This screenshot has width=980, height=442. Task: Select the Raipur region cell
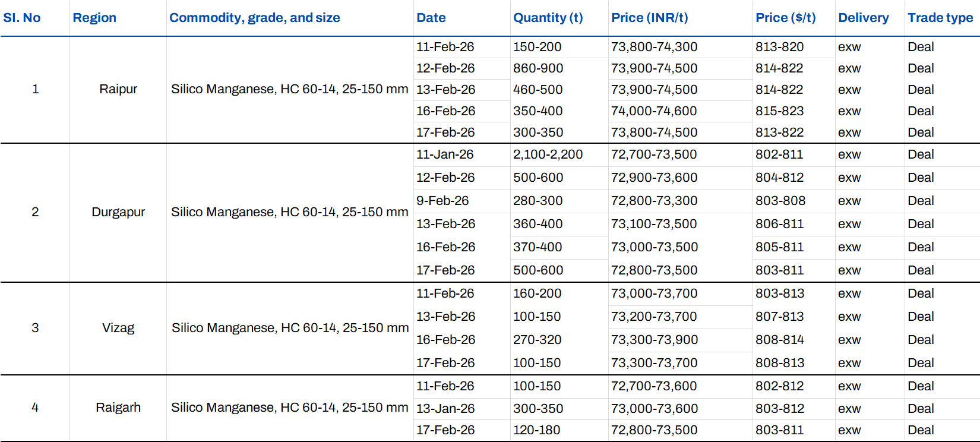click(x=118, y=89)
